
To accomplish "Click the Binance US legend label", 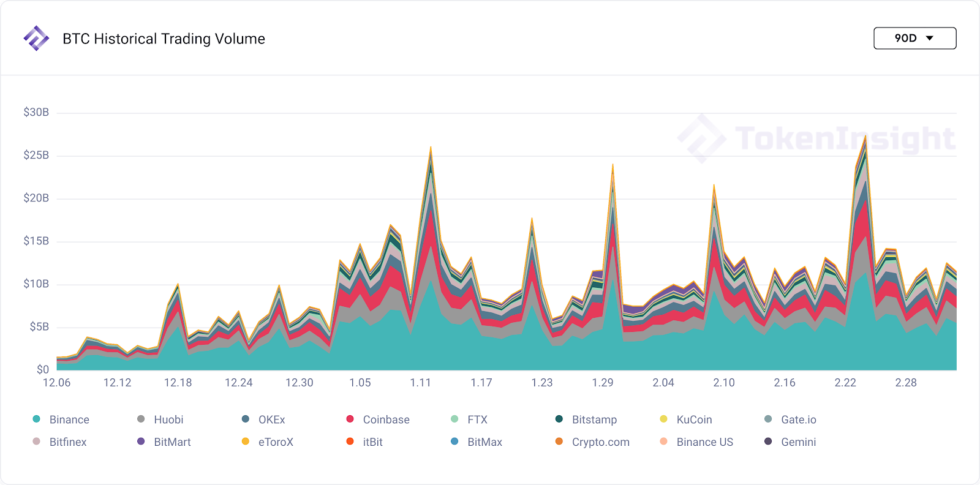I will [x=705, y=442].
